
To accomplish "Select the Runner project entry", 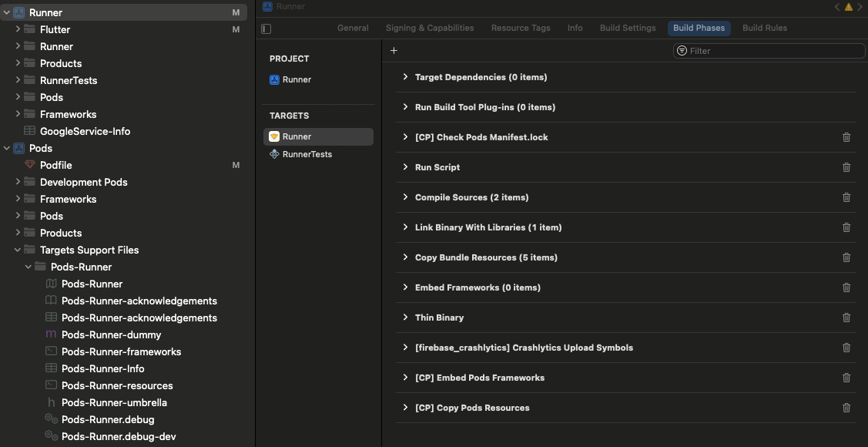I will click(297, 79).
